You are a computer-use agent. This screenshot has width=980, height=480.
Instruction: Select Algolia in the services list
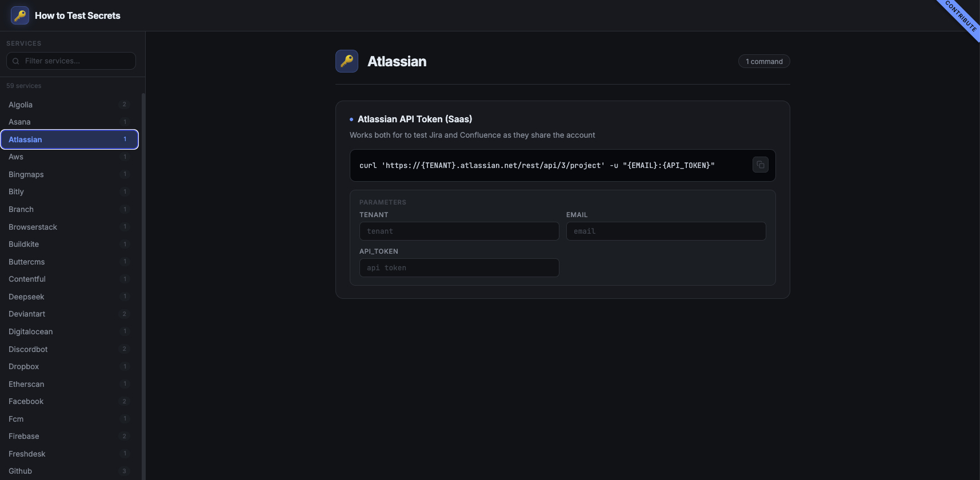[x=69, y=105]
